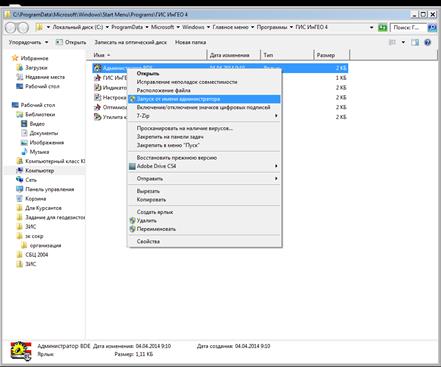
Task: Select Переименовать in context menu
Action: click(204, 229)
